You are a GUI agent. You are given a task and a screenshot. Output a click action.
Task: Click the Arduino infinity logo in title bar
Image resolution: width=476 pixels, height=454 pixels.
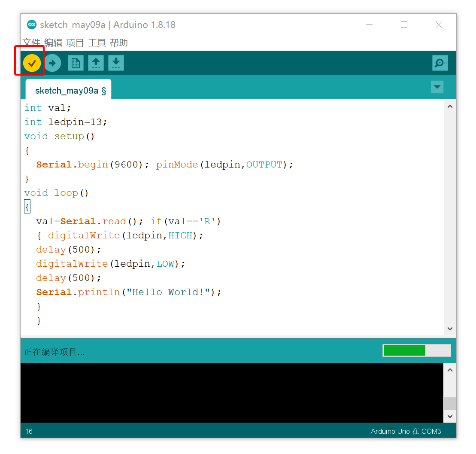click(31, 24)
